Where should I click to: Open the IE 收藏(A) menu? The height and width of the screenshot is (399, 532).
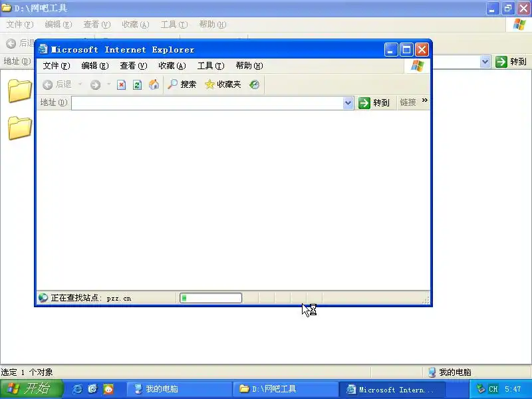coord(172,66)
